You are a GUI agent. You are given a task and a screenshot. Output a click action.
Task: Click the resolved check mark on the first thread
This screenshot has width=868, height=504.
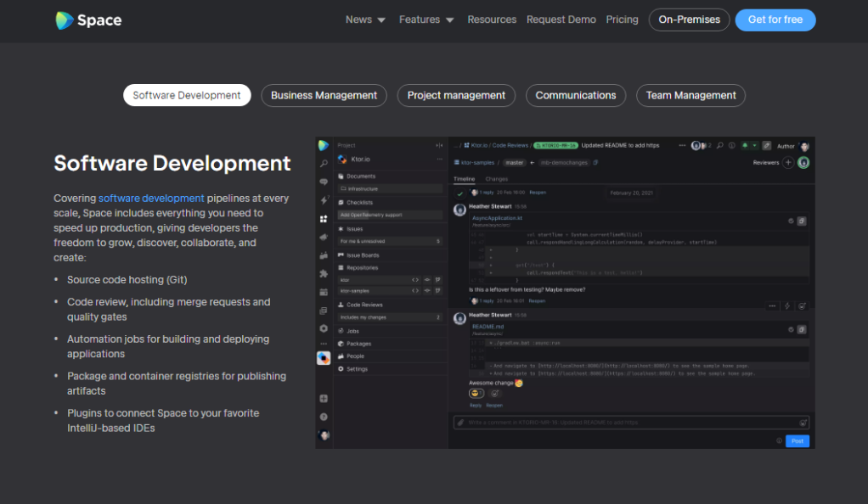click(x=459, y=193)
